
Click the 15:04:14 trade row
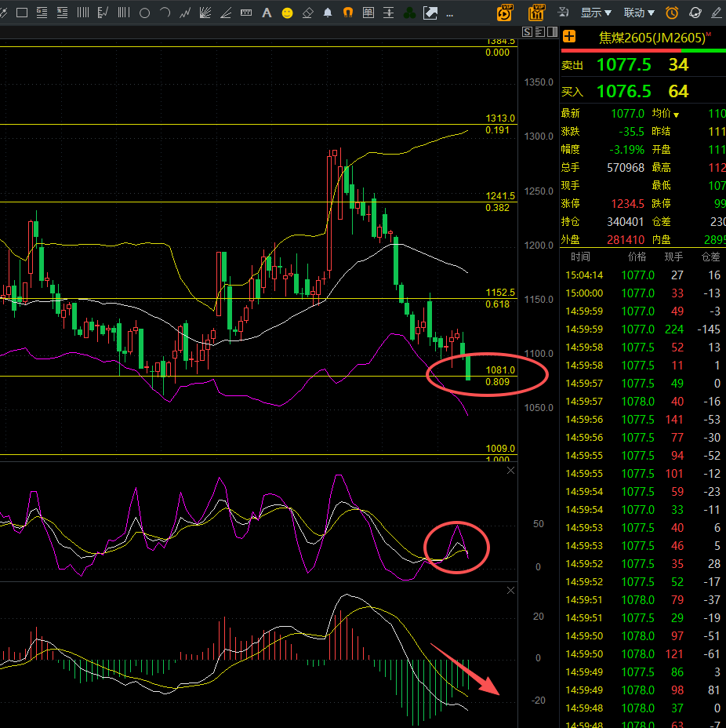[643, 275]
